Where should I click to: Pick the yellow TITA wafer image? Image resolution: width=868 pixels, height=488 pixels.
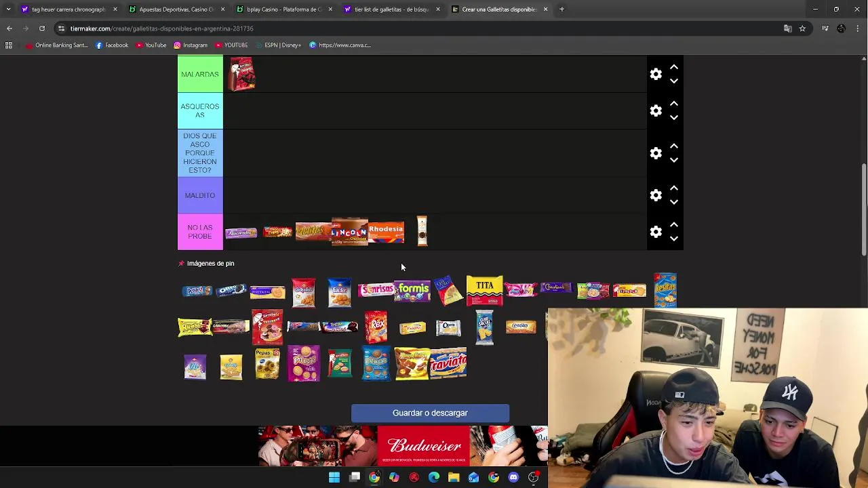(x=484, y=291)
